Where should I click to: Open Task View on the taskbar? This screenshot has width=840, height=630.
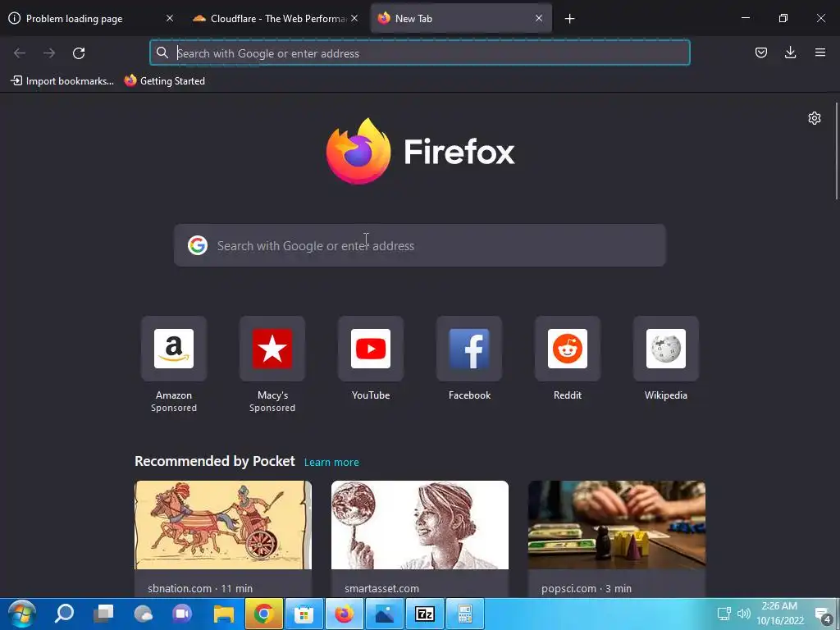tap(103, 614)
